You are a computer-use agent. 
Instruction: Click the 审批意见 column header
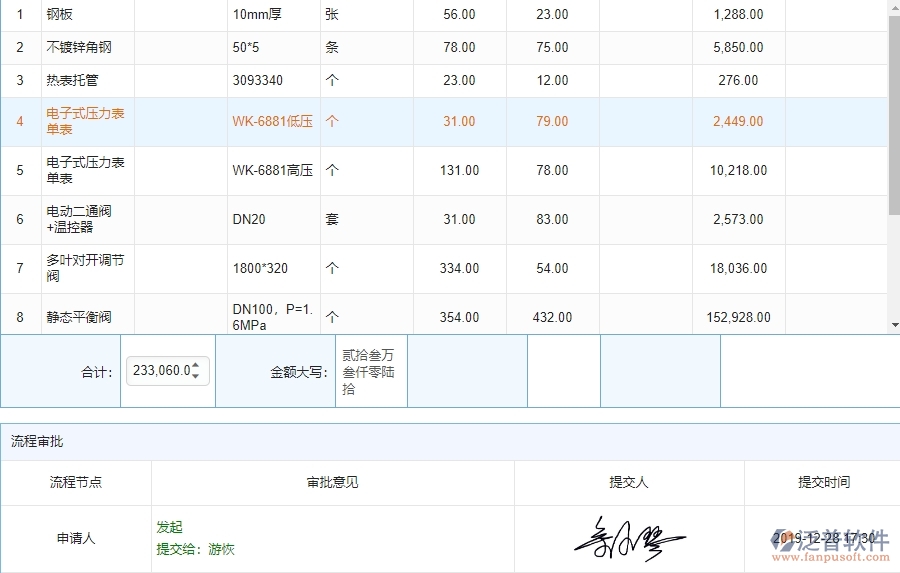(x=332, y=482)
